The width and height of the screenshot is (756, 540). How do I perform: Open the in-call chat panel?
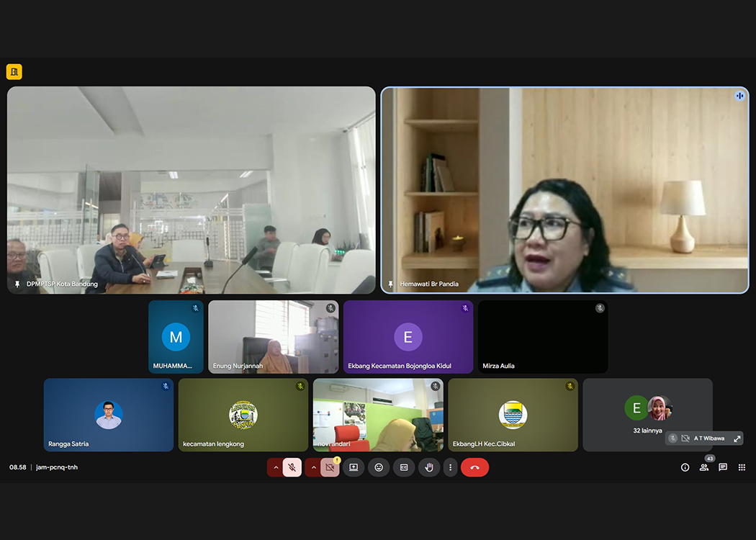pyautogui.click(x=723, y=467)
